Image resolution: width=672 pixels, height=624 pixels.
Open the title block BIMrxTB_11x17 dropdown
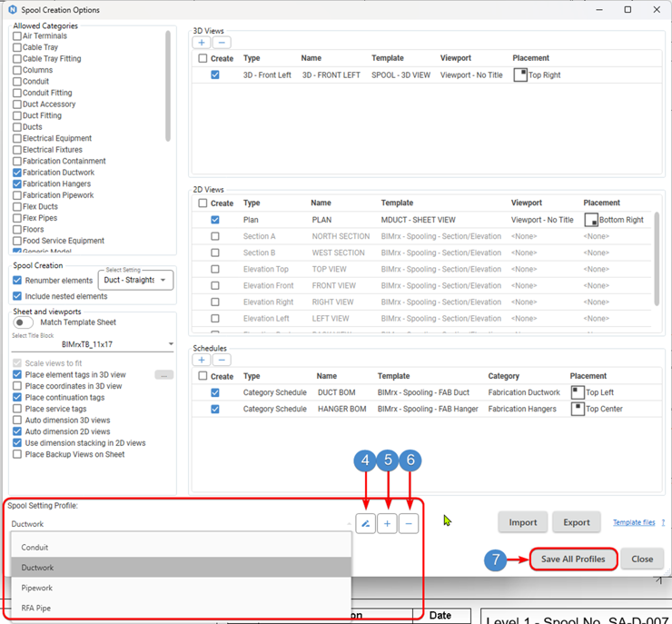[x=93, y=344]
